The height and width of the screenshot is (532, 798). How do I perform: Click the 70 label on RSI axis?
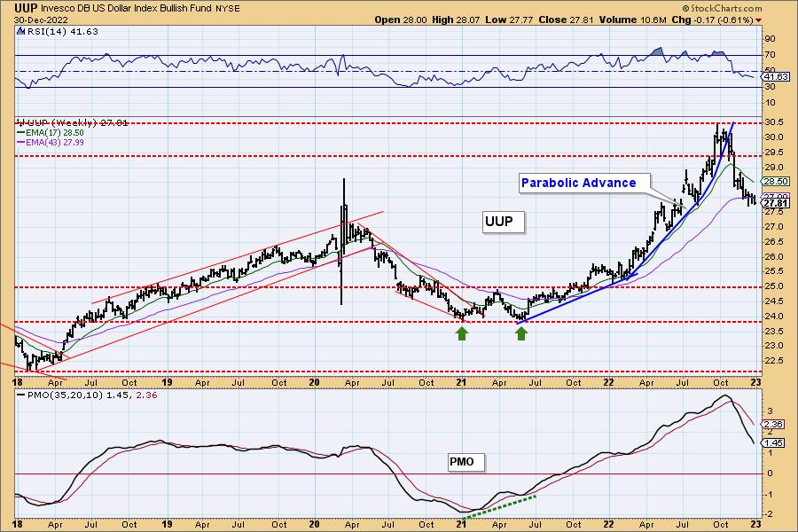click(770, 54)
